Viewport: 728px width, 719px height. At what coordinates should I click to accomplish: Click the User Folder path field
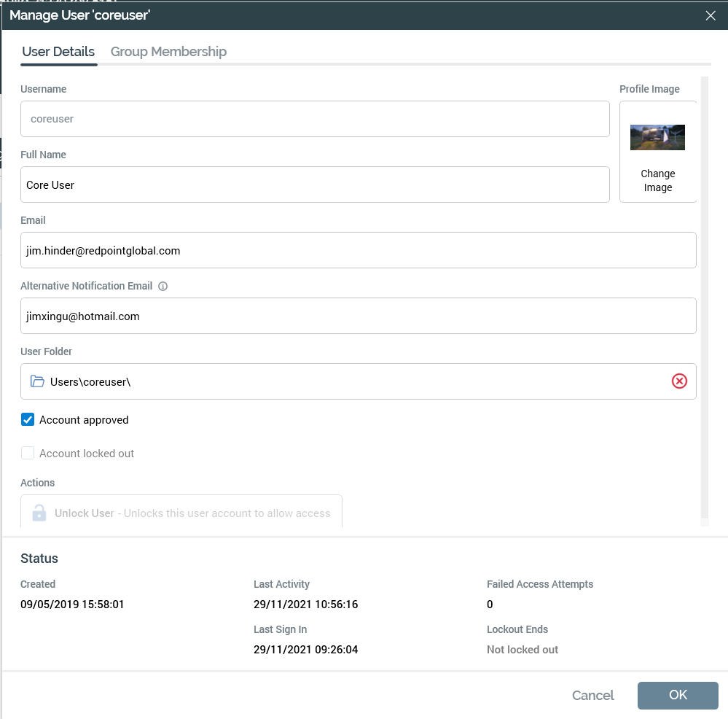tap(350, 381)
